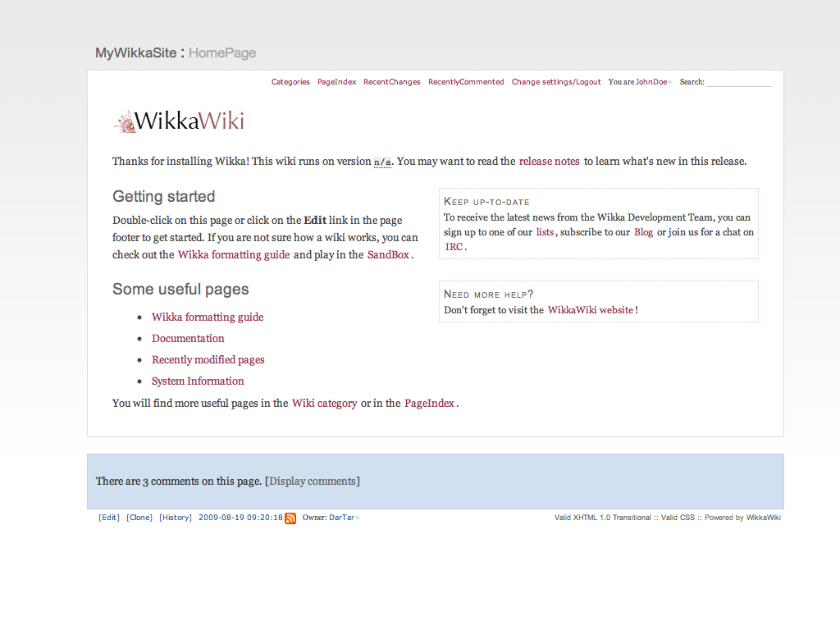The width and height of the screenshot is (840, 630).
Task: Open owner DarTar profile link
Action: [341, 518]
